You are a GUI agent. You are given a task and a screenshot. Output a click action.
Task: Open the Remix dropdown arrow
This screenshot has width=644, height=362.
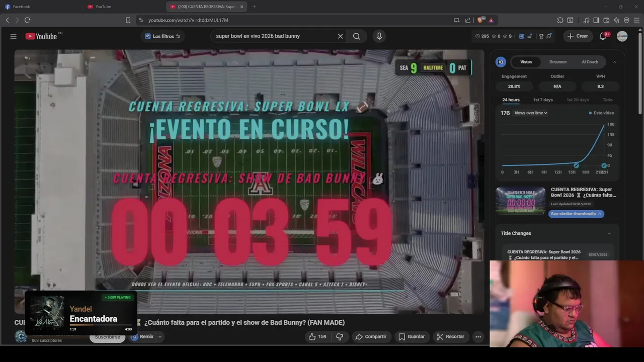[x=160, y=337]
